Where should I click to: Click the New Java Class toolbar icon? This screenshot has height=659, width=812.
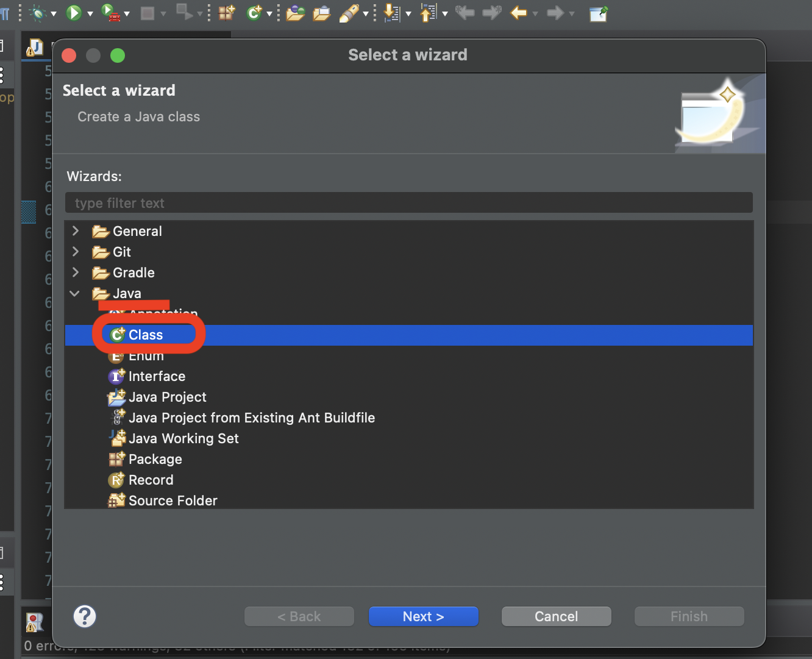(x=254, y=12)
